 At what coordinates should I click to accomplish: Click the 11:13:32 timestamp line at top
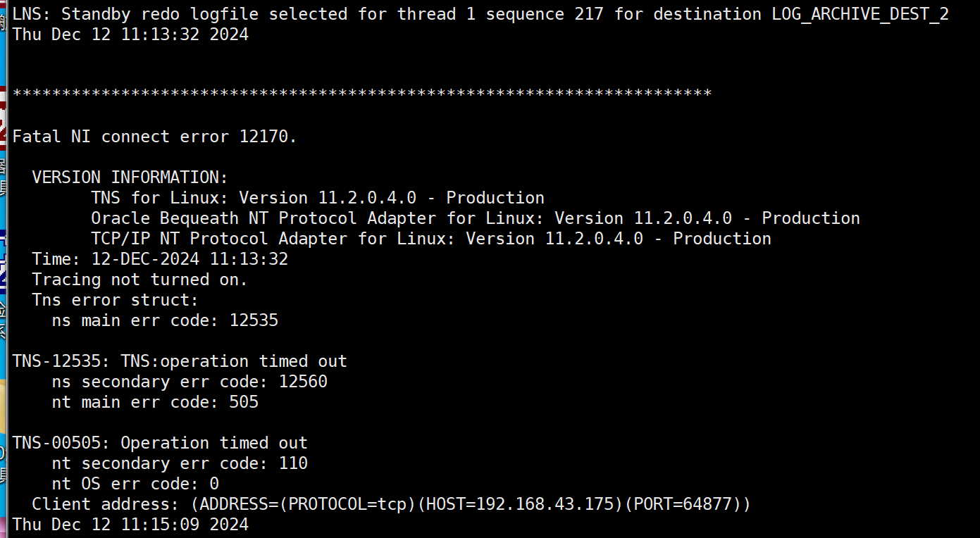point(130,35)
